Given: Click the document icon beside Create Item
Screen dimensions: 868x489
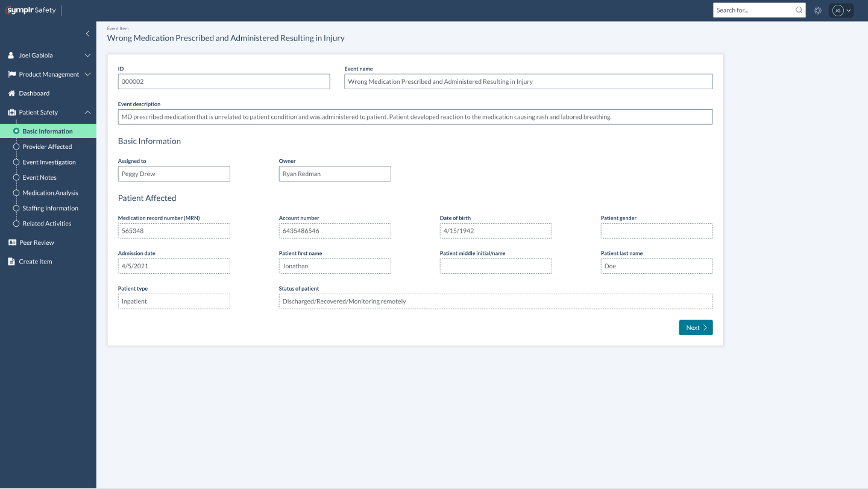Looking at the screenshot, I should (x=11, y=262).
